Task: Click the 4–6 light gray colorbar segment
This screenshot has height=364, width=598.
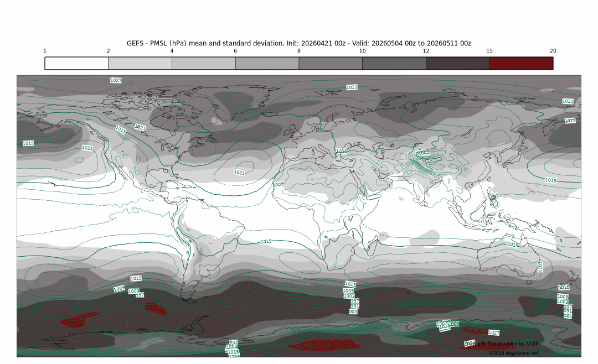Action: 203,63
